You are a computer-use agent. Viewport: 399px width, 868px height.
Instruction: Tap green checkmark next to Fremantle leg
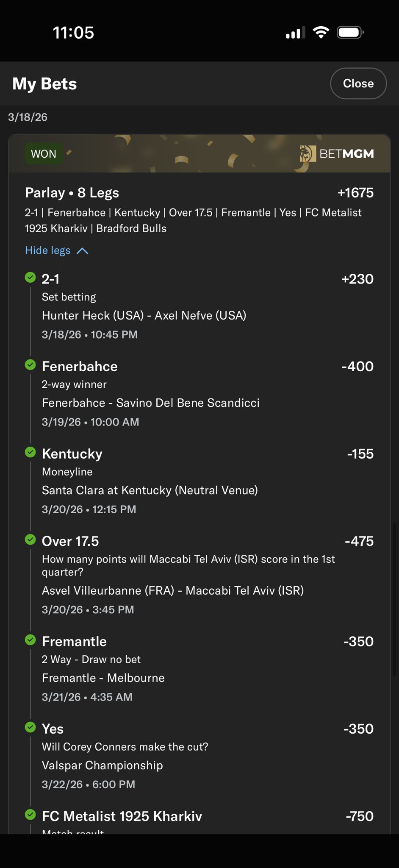point(30,640)
